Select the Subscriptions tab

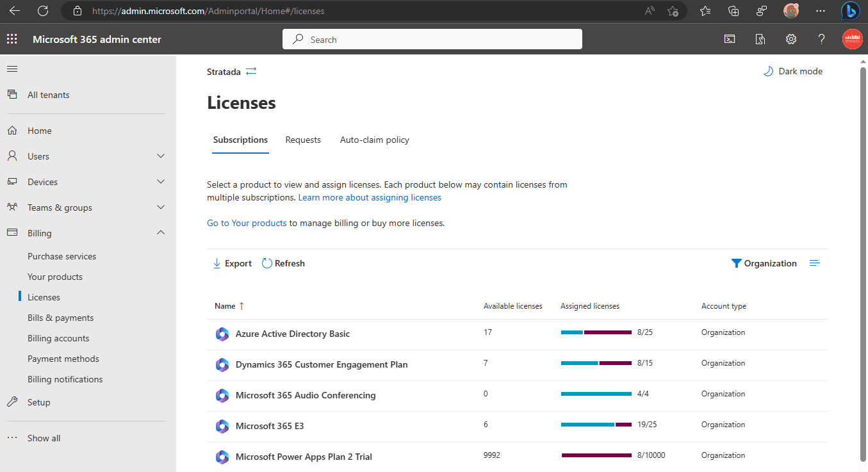[240, 140]
